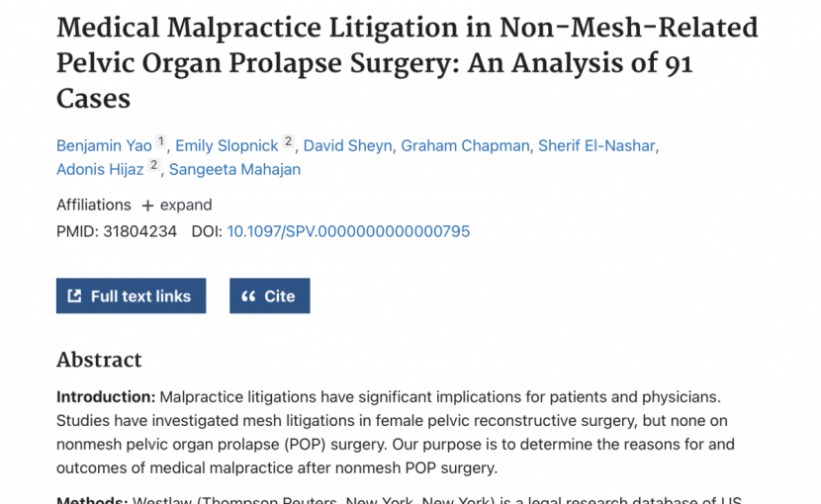Screen dimensions: 821x504
Task: Expand the Affiliations section
Action: tap(177, 205)
